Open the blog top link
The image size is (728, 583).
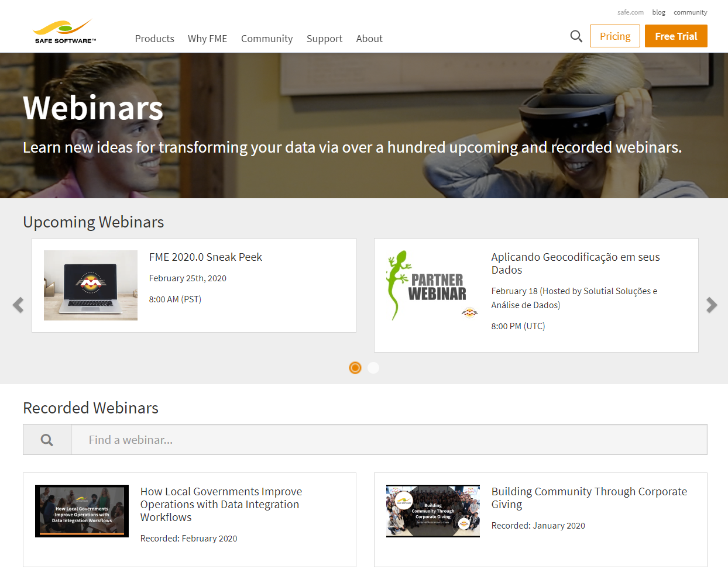click(659, 12)
